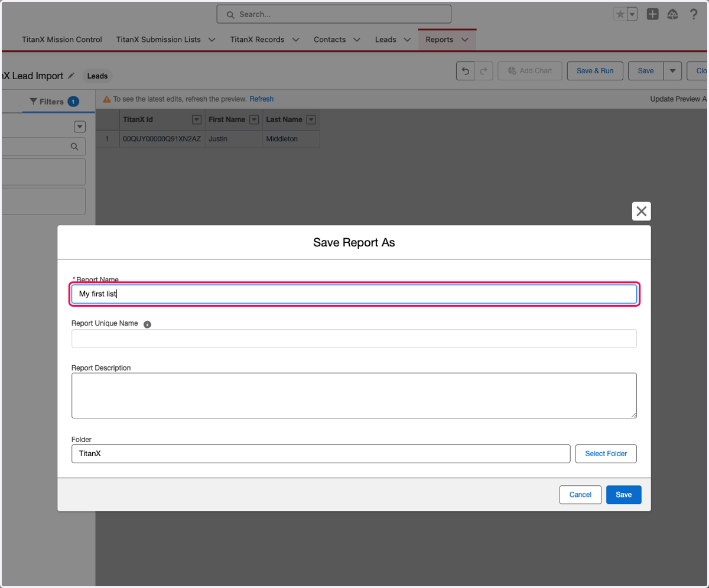This screenshot has height=588, width=709.
Task: Click the global Search box
Action: (334, 14)
